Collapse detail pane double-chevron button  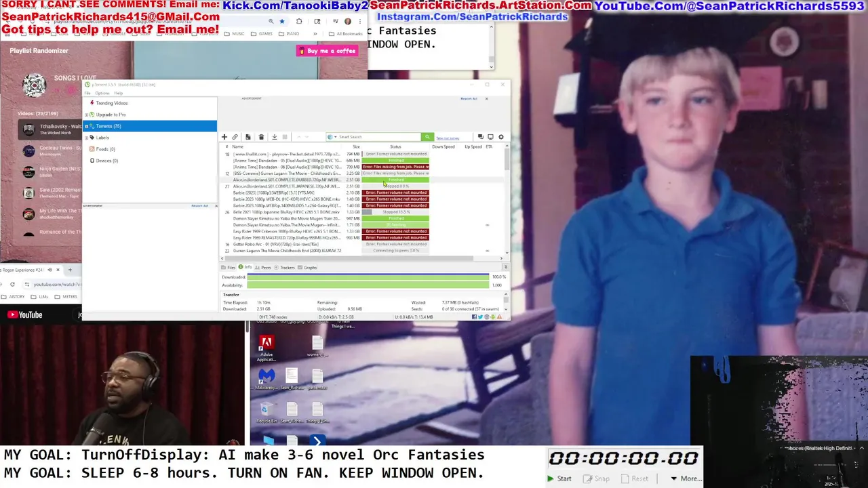[505, 267]
